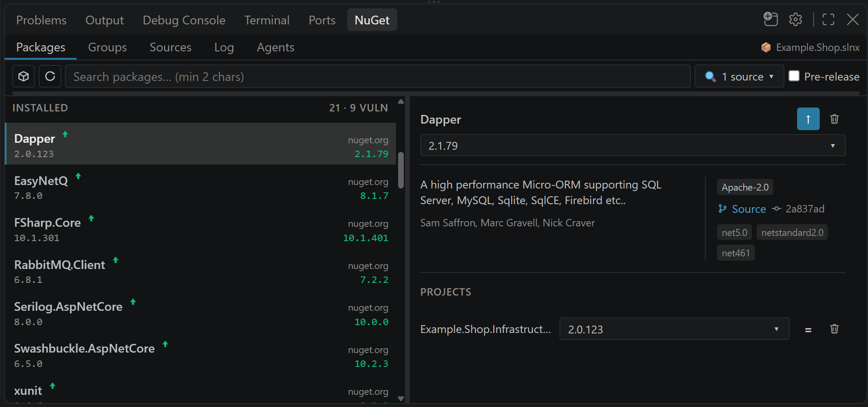Click the 21 · 9 VULN counter

click(359, 108)
